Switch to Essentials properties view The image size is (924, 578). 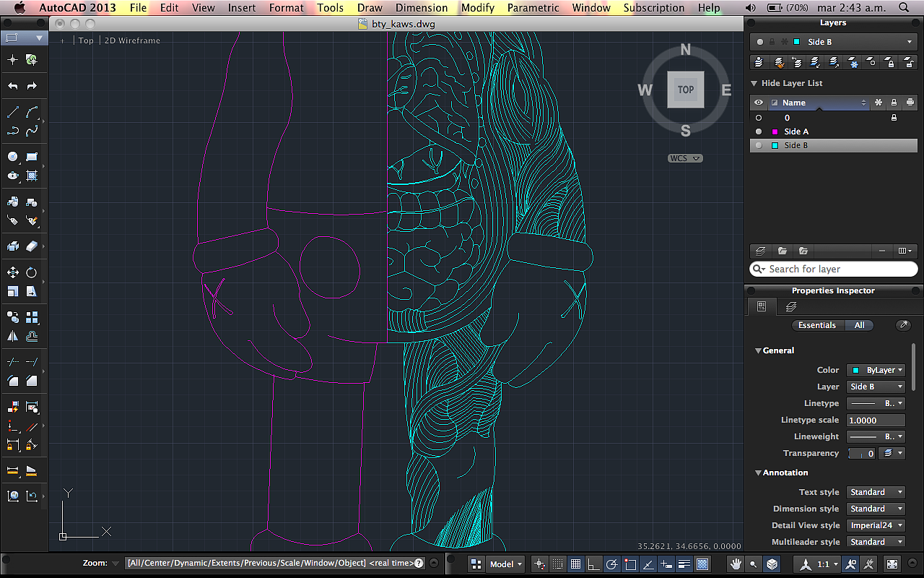pos(816,325)
